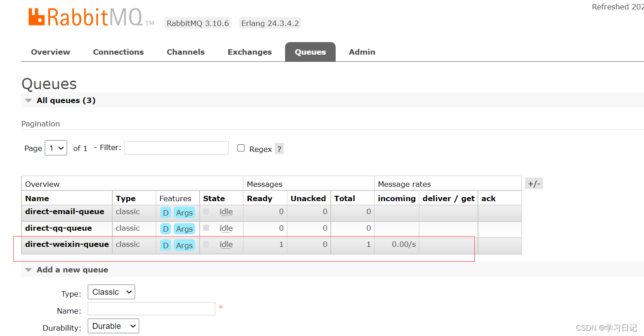Viewport: 644px width, 336px height.
Task: Sort by incoming rate column
Action: point(397,198)
